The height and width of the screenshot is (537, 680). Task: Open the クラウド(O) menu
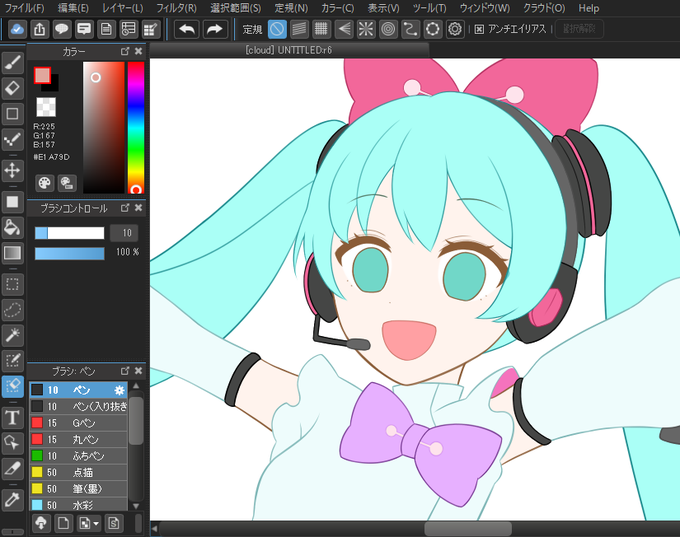(544, 8)
